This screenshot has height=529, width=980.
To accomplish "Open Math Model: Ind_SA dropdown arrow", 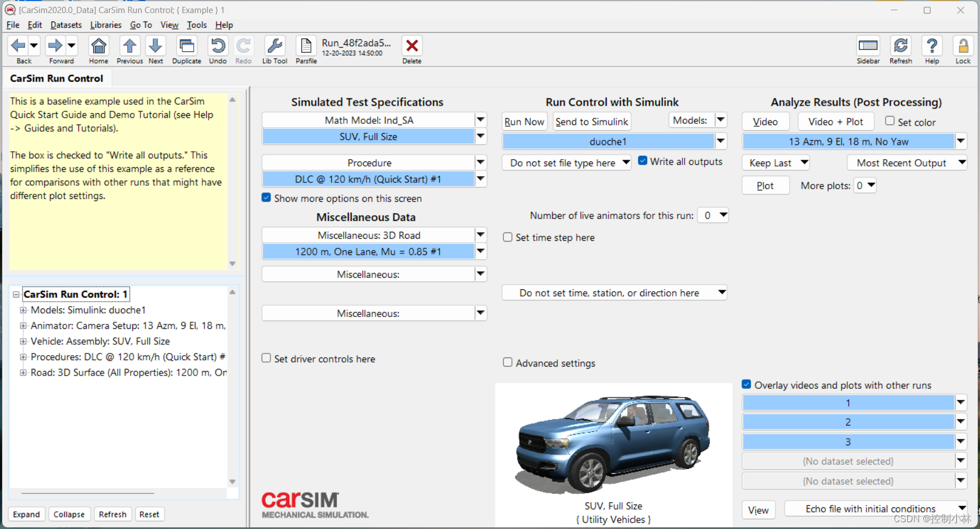I will pos(481,120).
